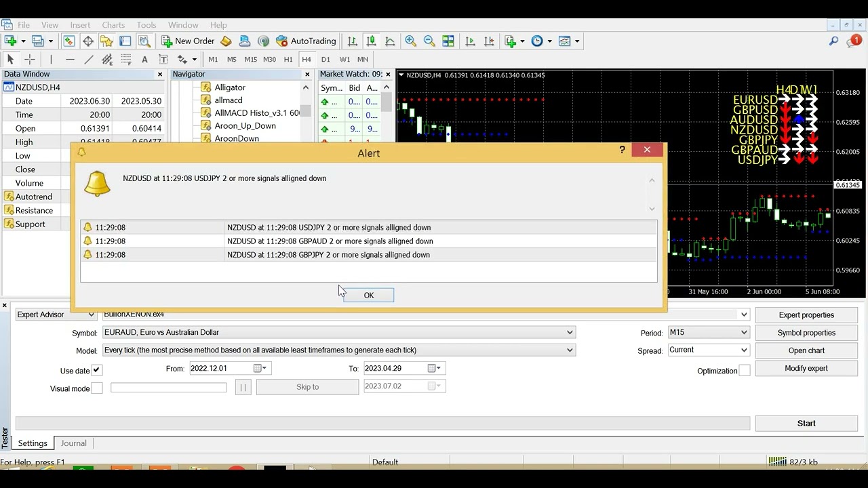Screen dimensions: 868x488
Task: Open the From date calendar dropdown
Action: 261,368
